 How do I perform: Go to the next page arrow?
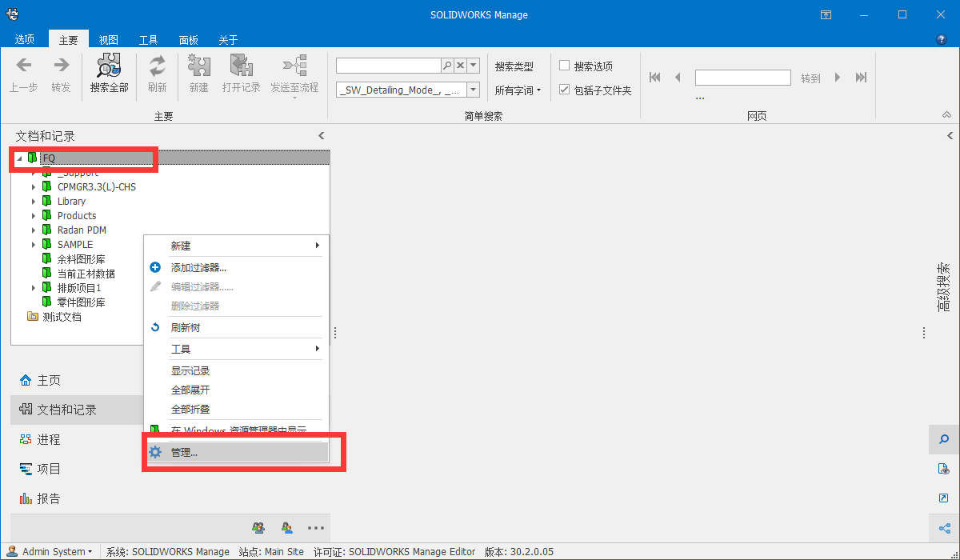coord(838,78)
